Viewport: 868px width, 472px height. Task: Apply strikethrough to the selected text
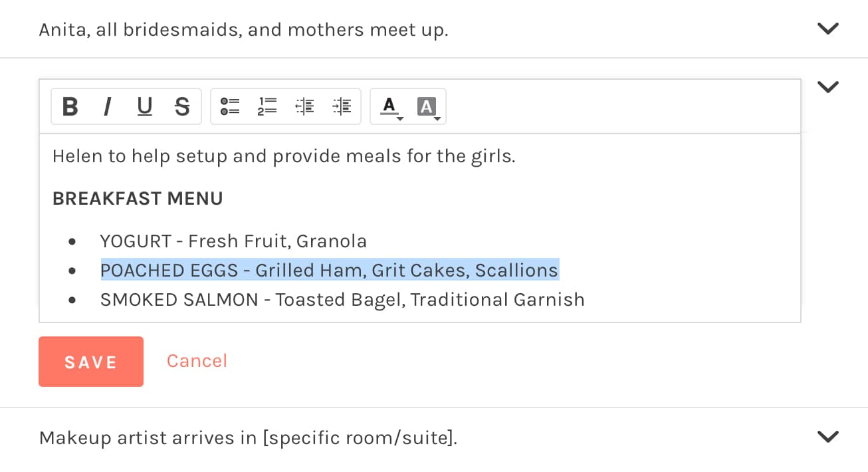coord(182,106)
